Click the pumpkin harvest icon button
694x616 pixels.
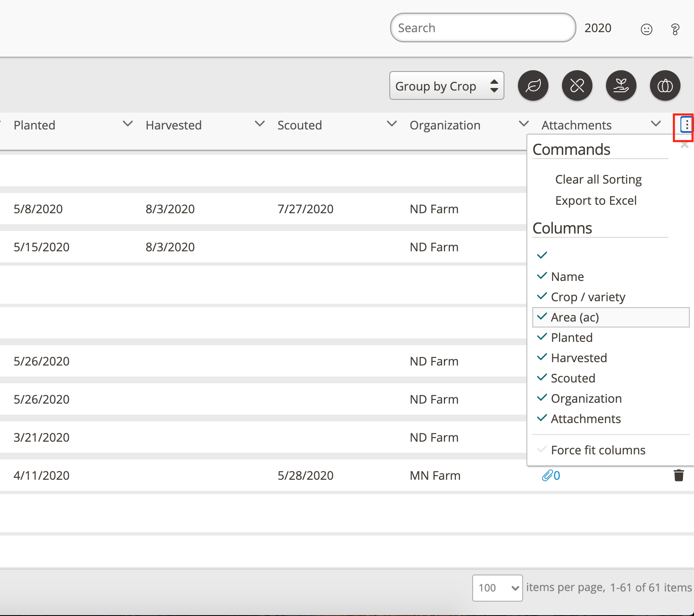665,85
